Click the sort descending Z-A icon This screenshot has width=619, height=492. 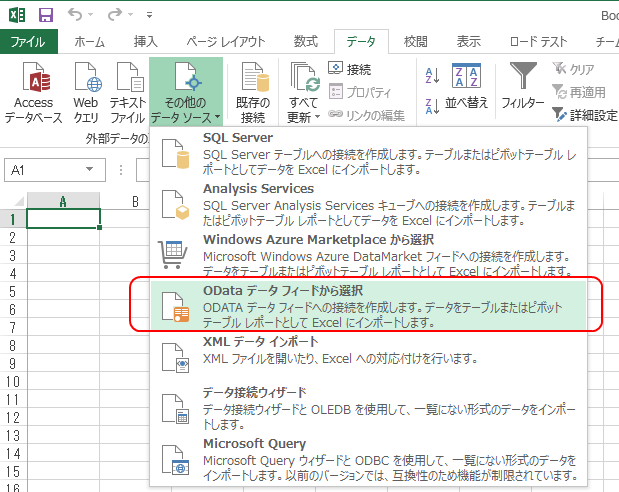[x=432, y=102]
